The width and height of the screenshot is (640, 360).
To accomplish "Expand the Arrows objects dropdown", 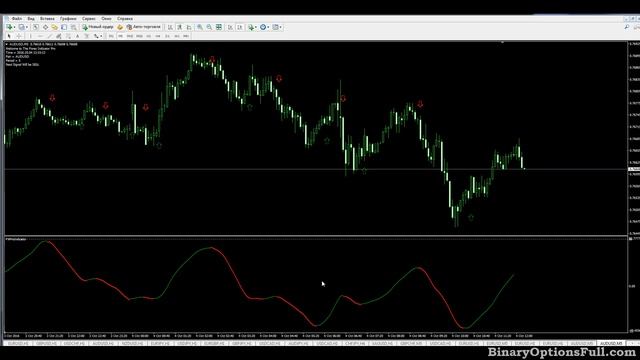I will point(101,36).
